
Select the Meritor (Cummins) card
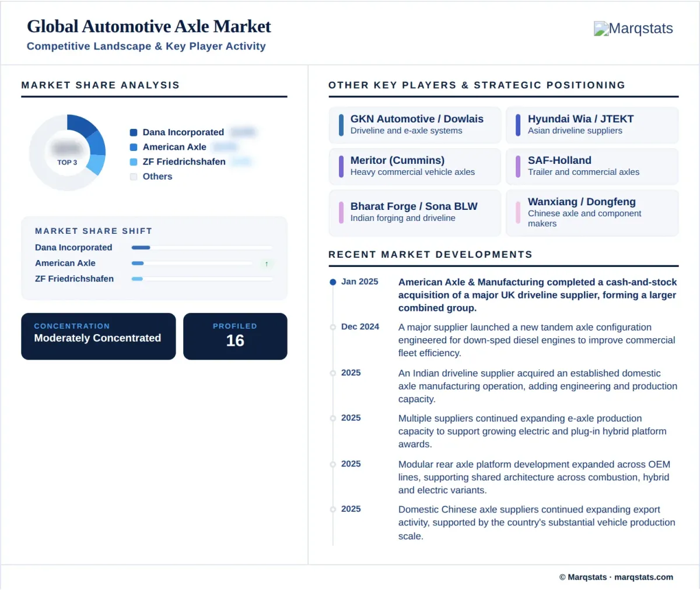pos(415,166)
